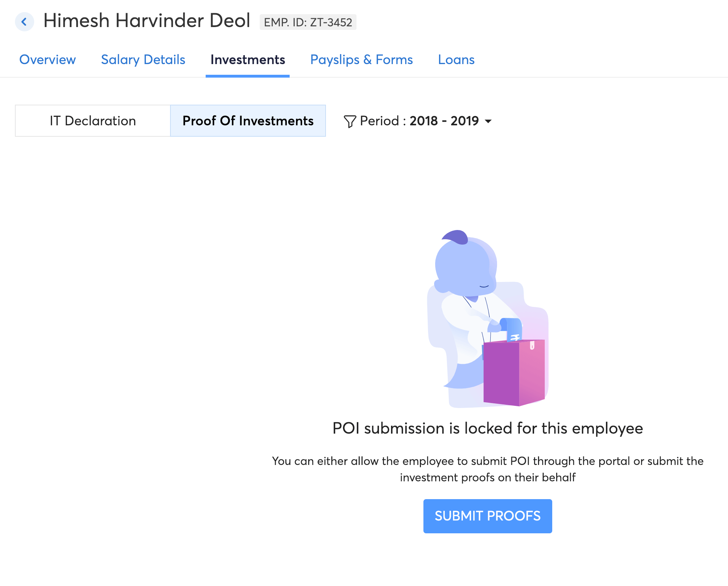Click the rupee receipt slip in the illustration

point(513,329)
